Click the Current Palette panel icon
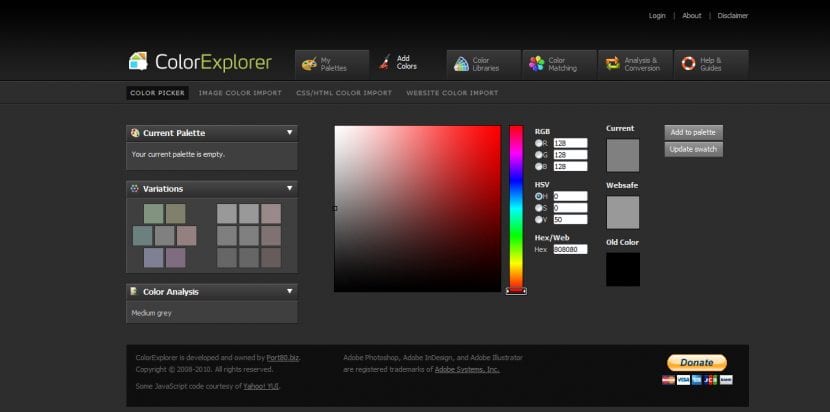Viewport: 830px width, 412px height. pyautogui.click(x=135, y=133)
